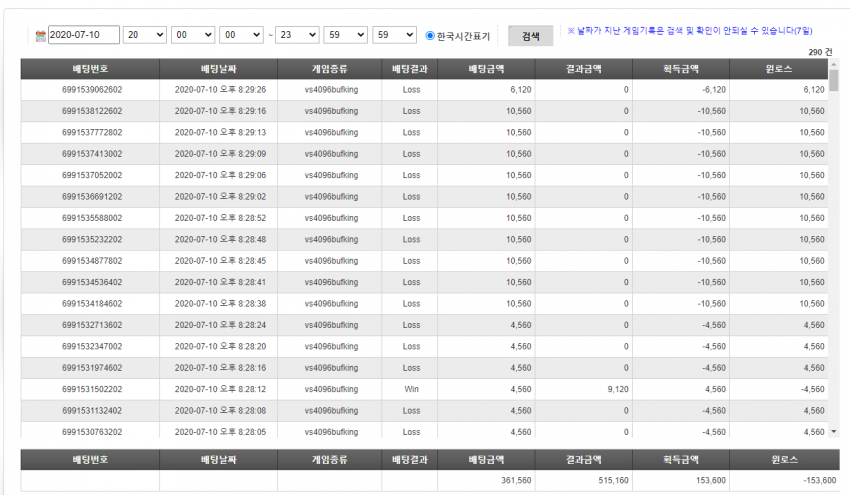This screenshot has width=850, height=495.
Task: Open the start hour dropdown showing 20
Action: click(x=145, y=35)
